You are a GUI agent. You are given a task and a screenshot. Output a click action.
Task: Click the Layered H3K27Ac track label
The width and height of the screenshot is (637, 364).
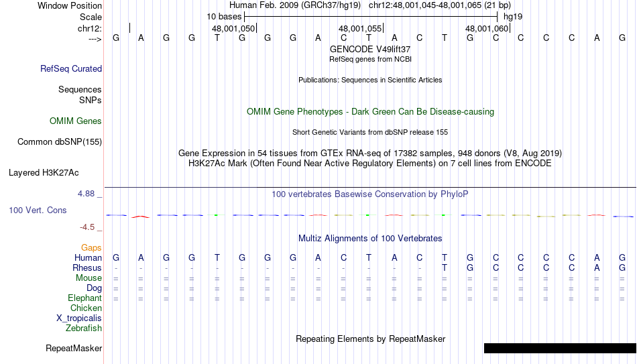click(44, 173)
